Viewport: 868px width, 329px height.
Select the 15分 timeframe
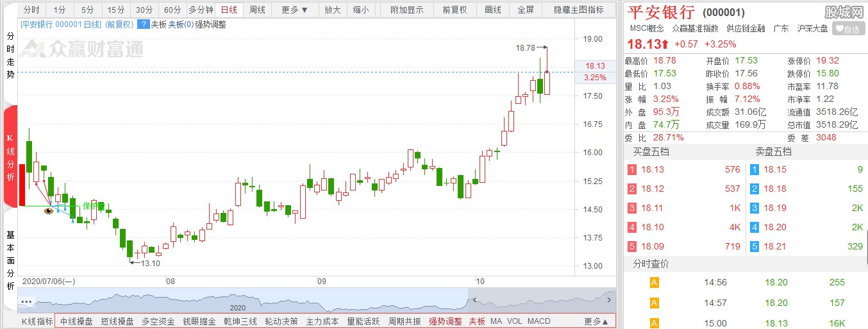click(x=116, y=10)
